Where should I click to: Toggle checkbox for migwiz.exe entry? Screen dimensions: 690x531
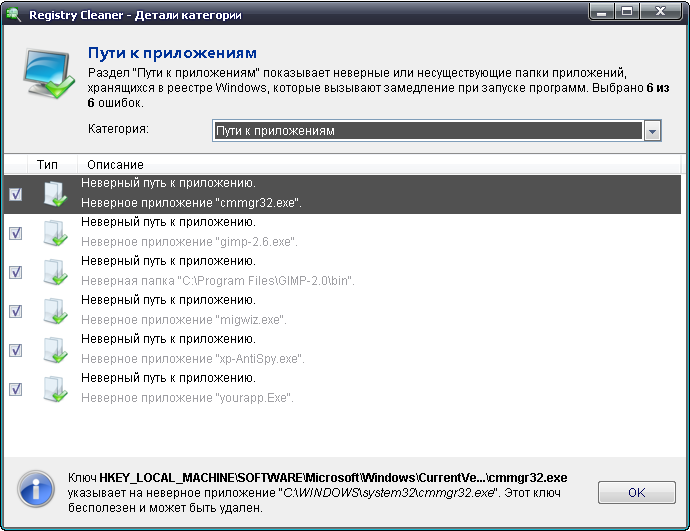pyautogui.click(x=15, y=311)
